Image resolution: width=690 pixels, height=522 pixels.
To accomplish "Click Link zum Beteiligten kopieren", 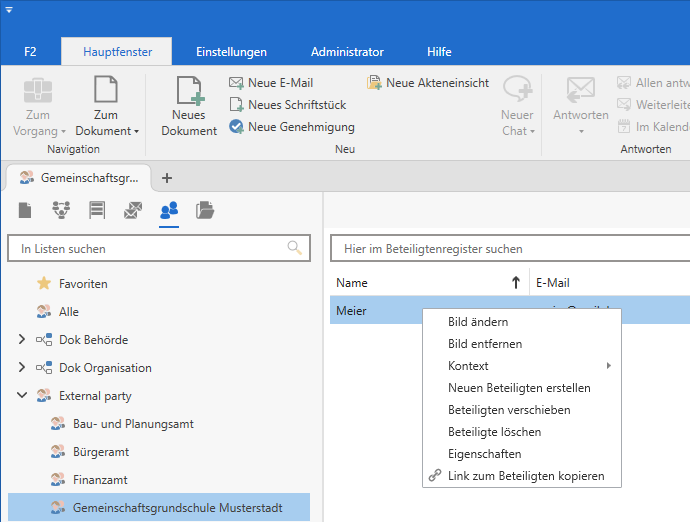I will 526,476.
